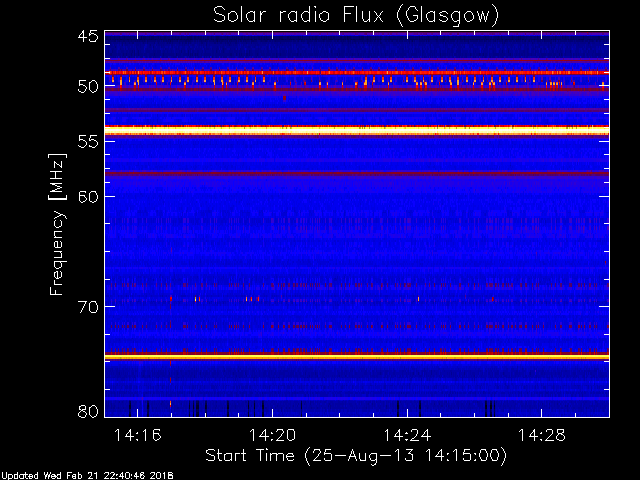This screenshot has width=640, height=480.
Task: Click the frequency tick label 55
Action: (88, 141)
